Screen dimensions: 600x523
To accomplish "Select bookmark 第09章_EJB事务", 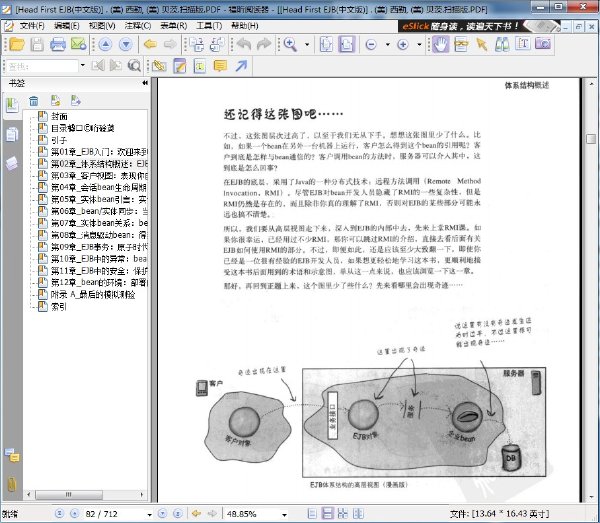I will (x=99, y=247).
